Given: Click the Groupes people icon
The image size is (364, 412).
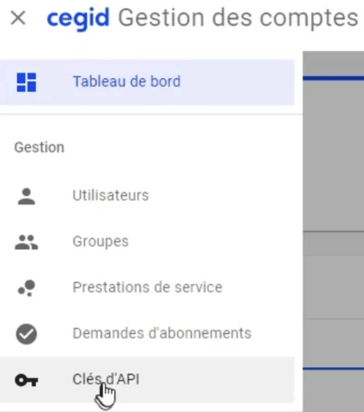Looking at the screenshot, I should [x=26, y=242].
